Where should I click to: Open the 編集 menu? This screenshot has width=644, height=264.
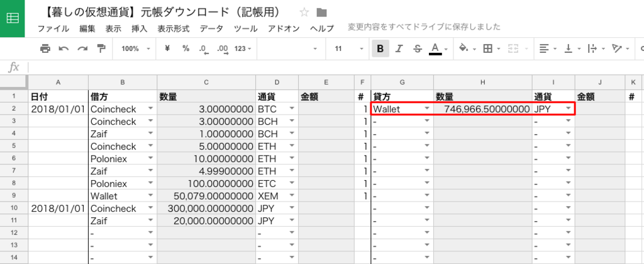[x=87, y=28]
